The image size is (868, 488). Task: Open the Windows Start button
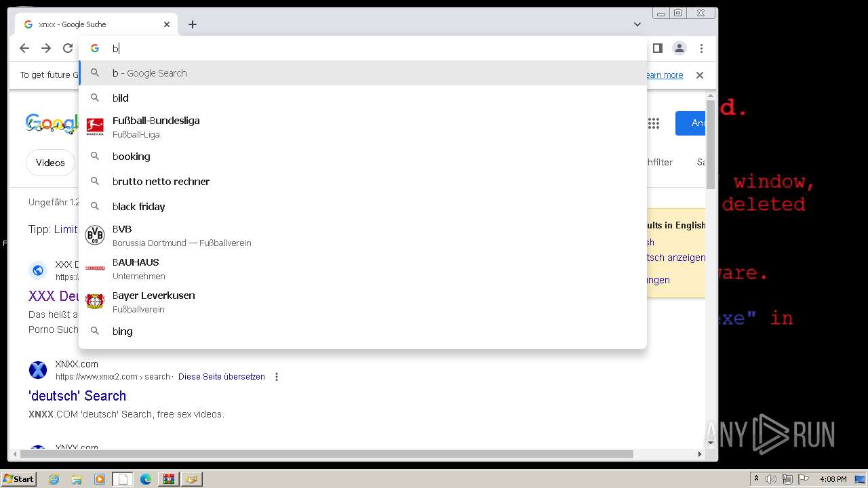pyautogui.click(x=18, y=479)
